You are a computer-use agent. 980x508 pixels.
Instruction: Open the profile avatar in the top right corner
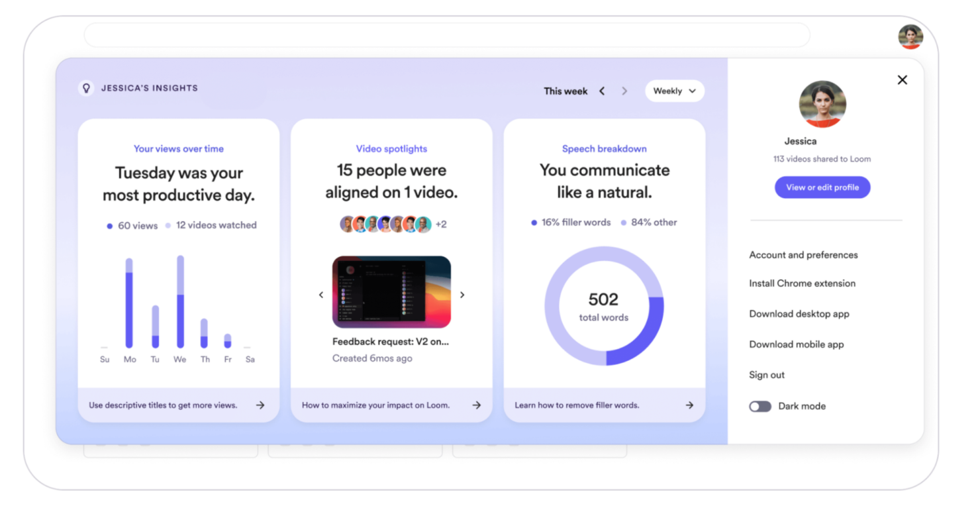point(910,38)
